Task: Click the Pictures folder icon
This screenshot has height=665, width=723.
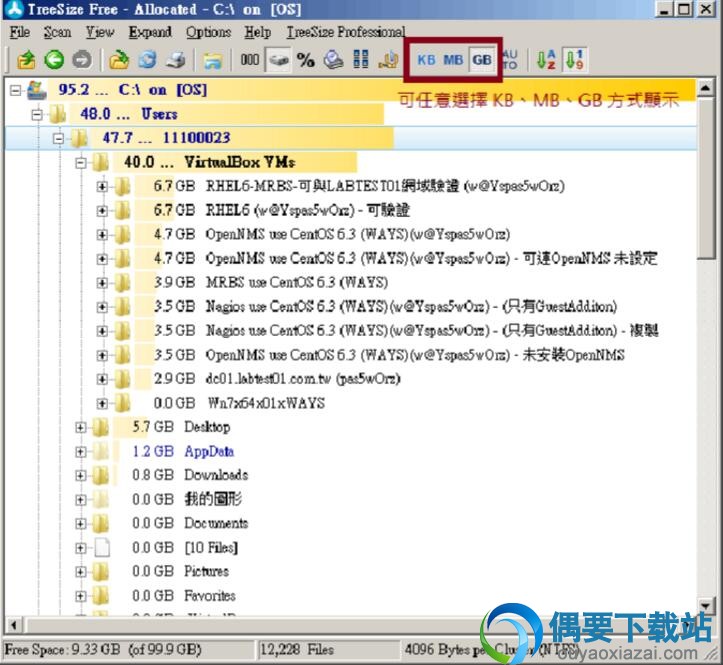Action: coord(101,571)
